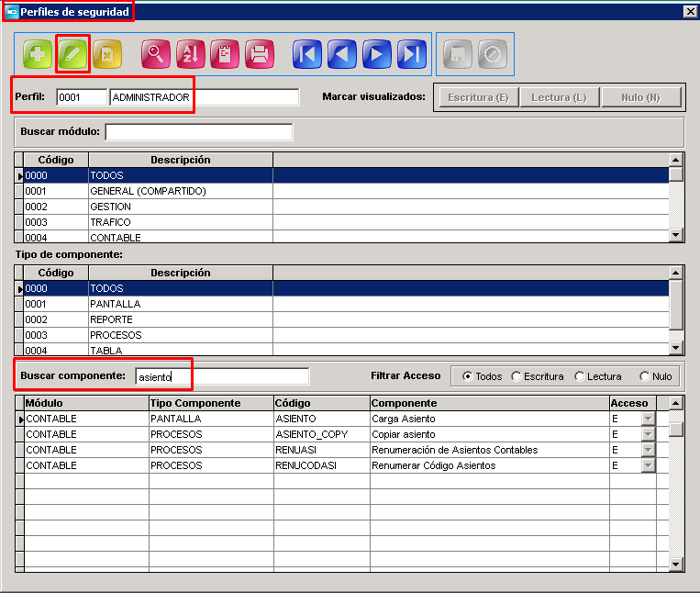Click the Perfil code field 0001
This screenshot has width=700, height=593.
(82, 97)
